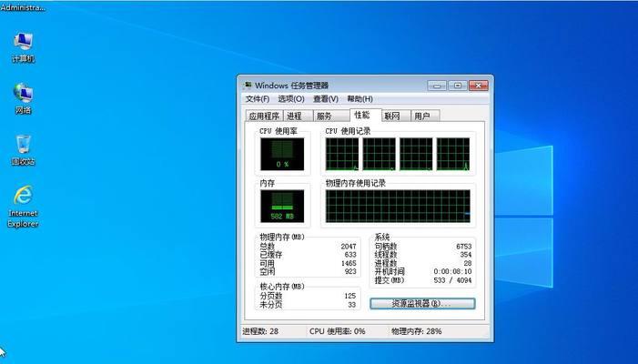Click the 开机时间 value 0:00:08:10
Image resolution: width=638 pixels, height=364 pixels.
452,271
